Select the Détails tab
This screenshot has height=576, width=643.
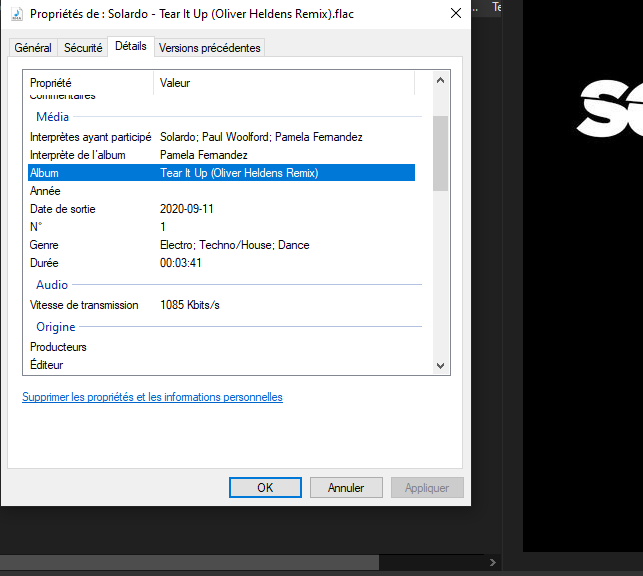(x=131, y=46)
